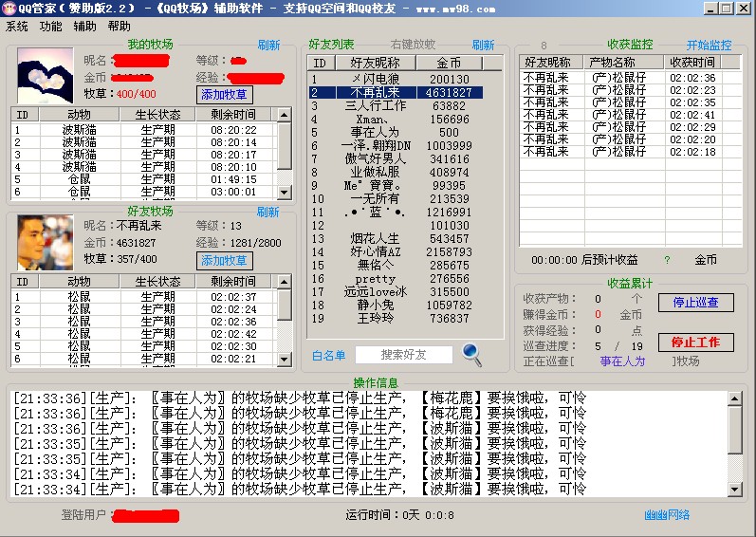Image resolution: width=756 pixels, height=537 pixels.
Task: Click down arrow of 操作信息 log scrollbar
Action: 734,490
